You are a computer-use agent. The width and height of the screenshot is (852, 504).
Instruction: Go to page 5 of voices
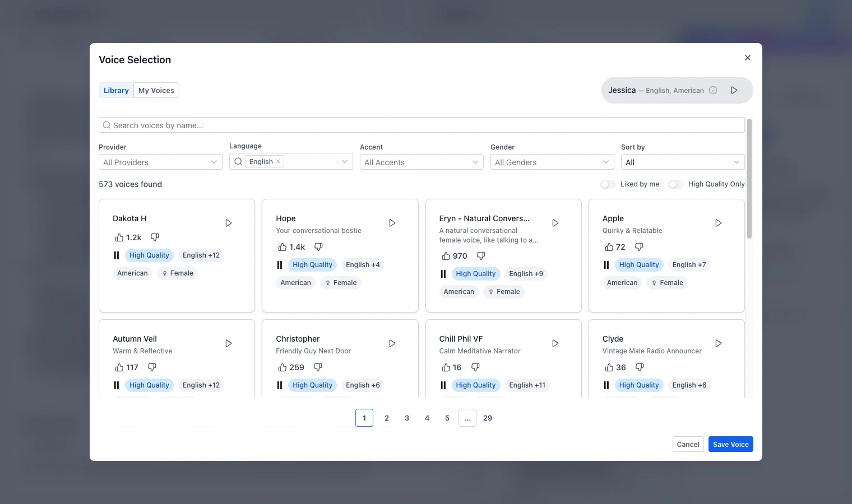coord(447,418)
